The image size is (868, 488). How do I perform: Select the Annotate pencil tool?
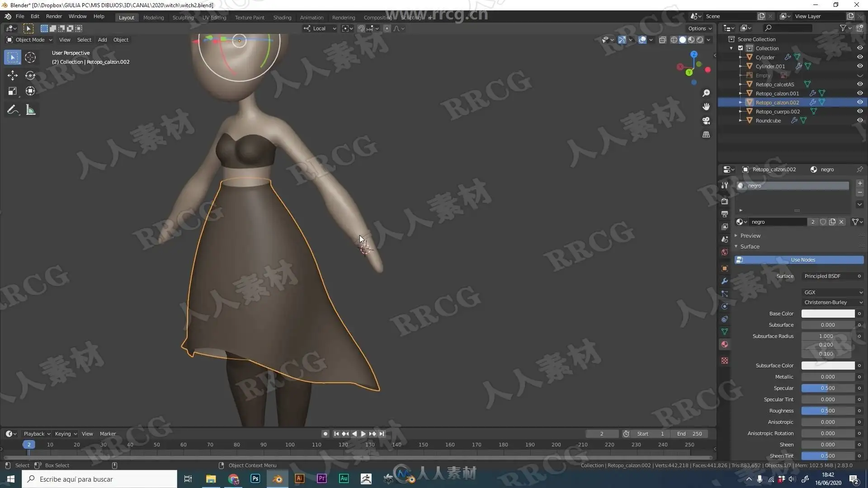(x=12, y=110)
